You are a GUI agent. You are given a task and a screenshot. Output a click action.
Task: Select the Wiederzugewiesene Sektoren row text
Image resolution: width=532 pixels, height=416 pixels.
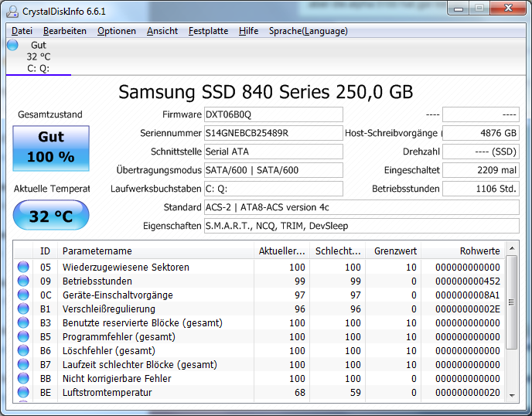coord(125,267)
